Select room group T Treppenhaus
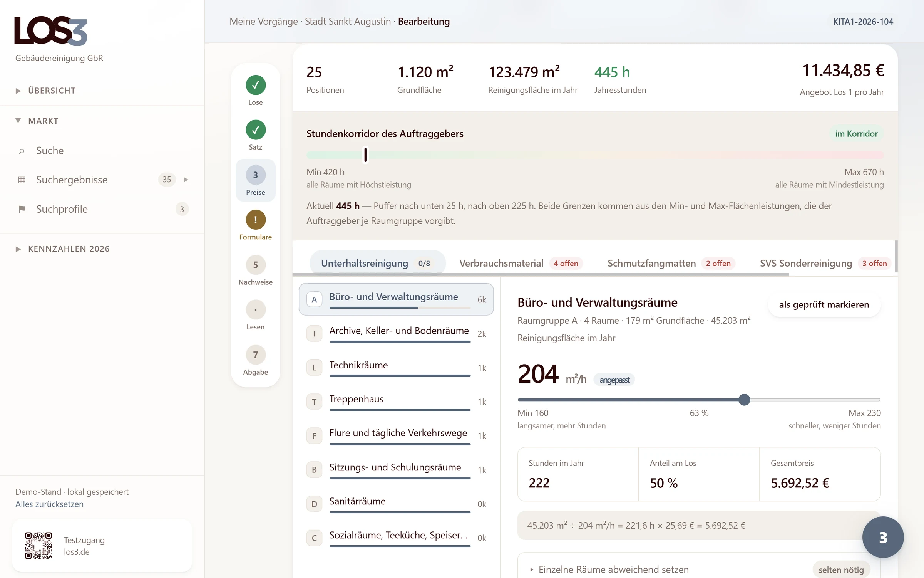The width and height of the screenshot is (924, 578). (x=396, y=402)
